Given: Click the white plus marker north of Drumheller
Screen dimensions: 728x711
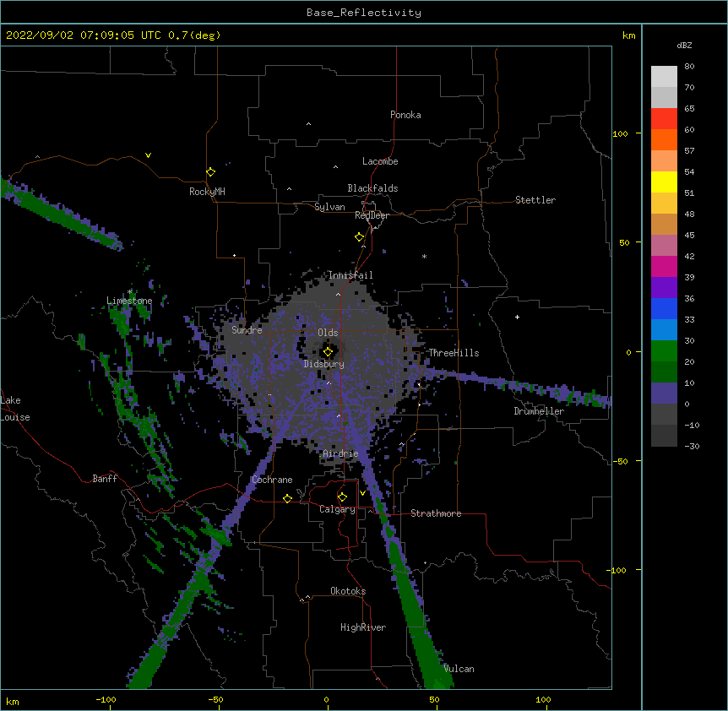Looking at the screenshot, I should click(x=517, y=317).
